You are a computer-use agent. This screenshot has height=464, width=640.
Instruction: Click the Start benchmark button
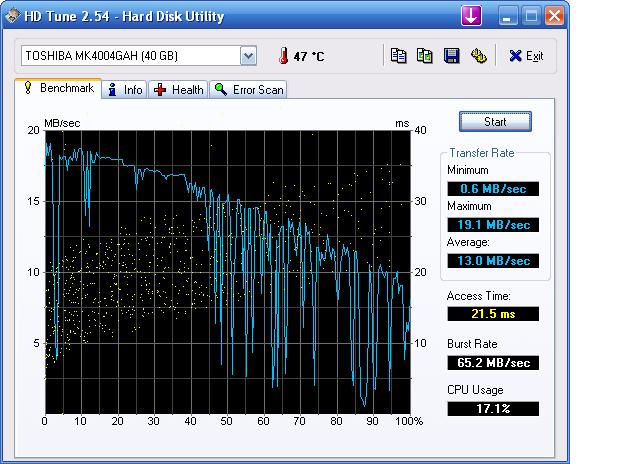(495, 122)
